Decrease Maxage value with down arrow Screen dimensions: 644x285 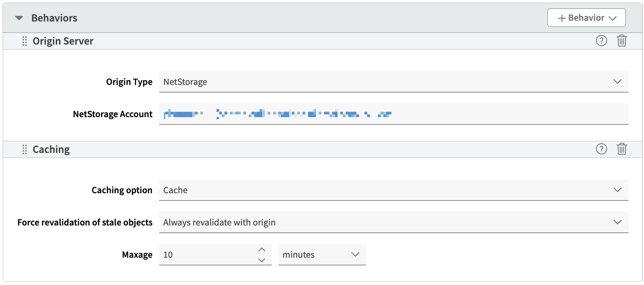(262, 260)
